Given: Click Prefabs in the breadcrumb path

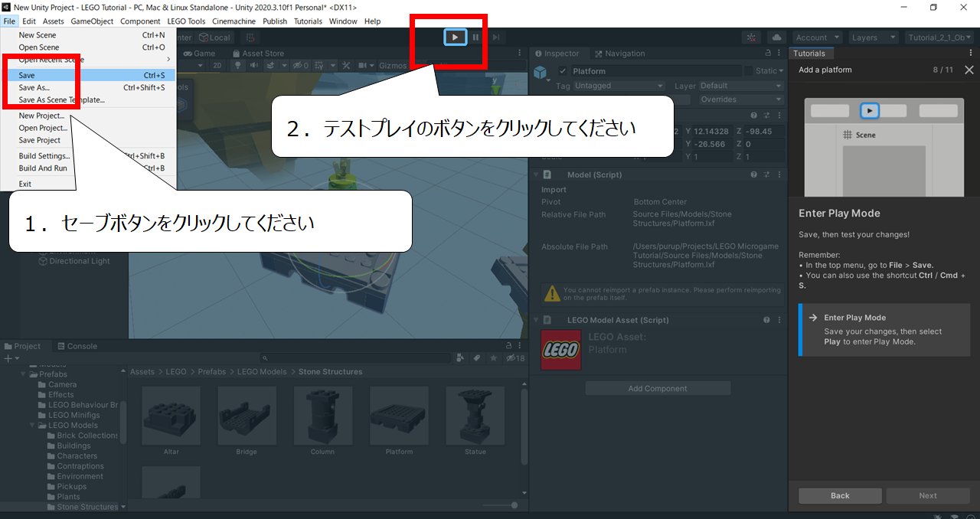Looking at the screenshot, I should [212, 371].
